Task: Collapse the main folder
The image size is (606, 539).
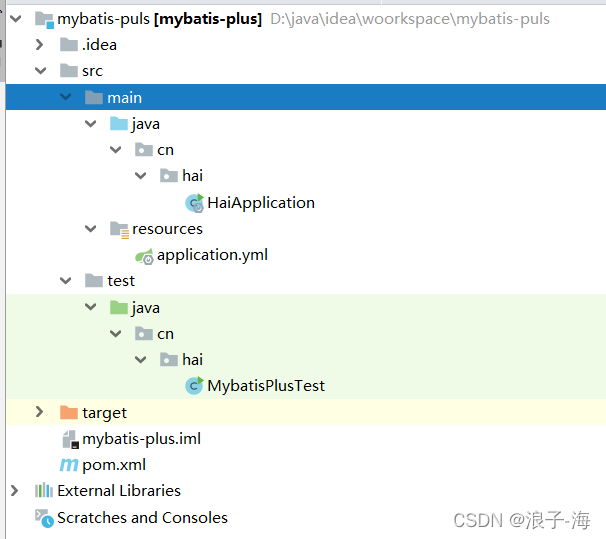Action: [x=66, y=97]
